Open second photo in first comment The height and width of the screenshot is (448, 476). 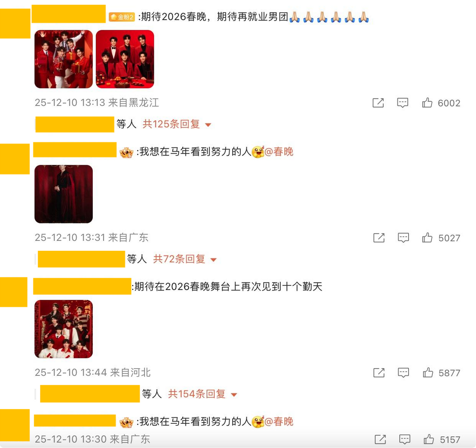tap(125, 59)
